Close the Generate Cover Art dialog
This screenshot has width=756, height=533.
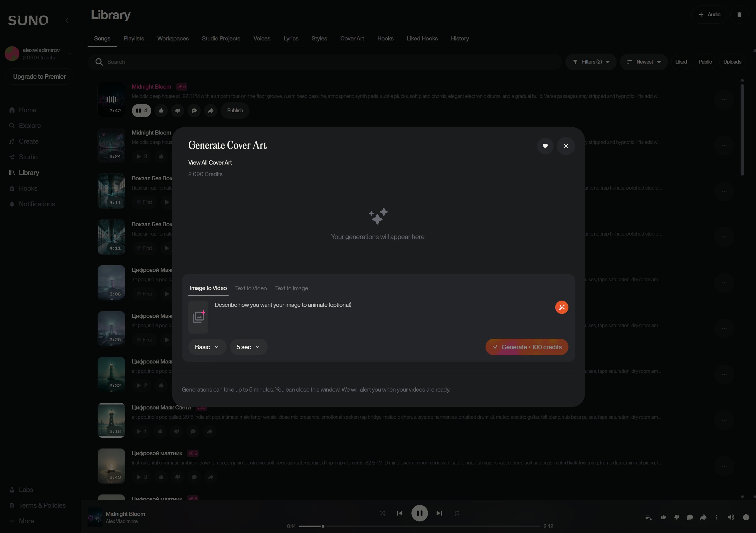click(566, 146)
